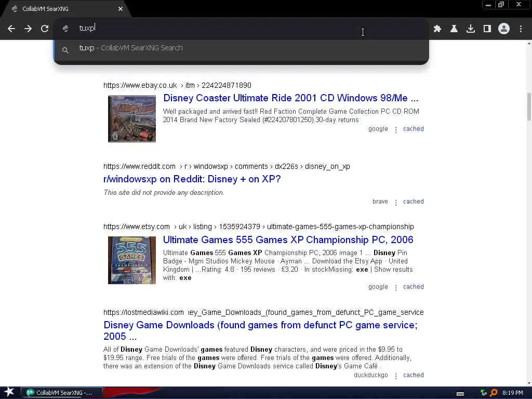Select CollabVM SearXNG taskbar window button

(61, 393)
